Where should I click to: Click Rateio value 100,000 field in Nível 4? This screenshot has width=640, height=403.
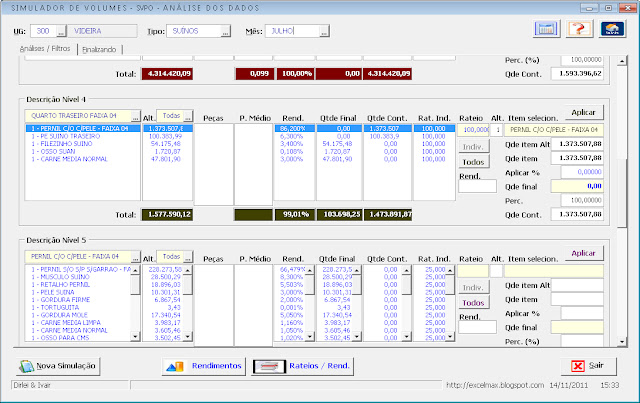(x=473, y=130)
